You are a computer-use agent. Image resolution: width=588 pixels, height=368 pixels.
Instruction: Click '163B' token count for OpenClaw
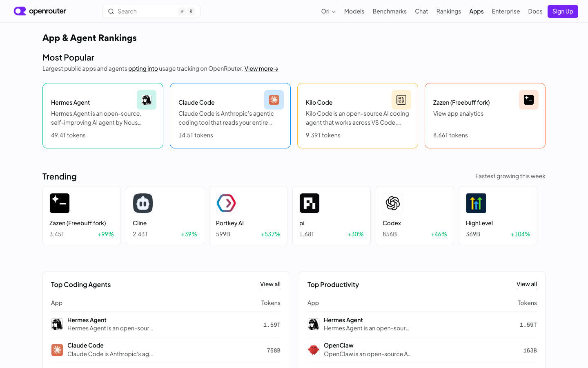(530, 350)
